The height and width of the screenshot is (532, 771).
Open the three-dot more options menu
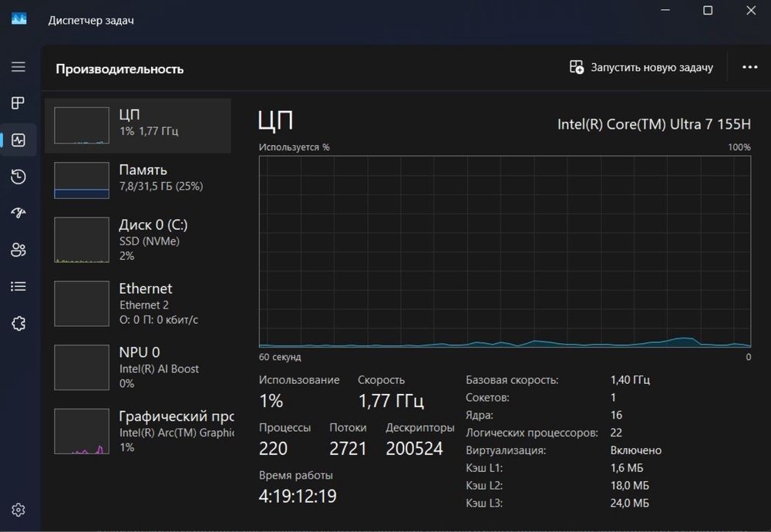click(750, 67)
